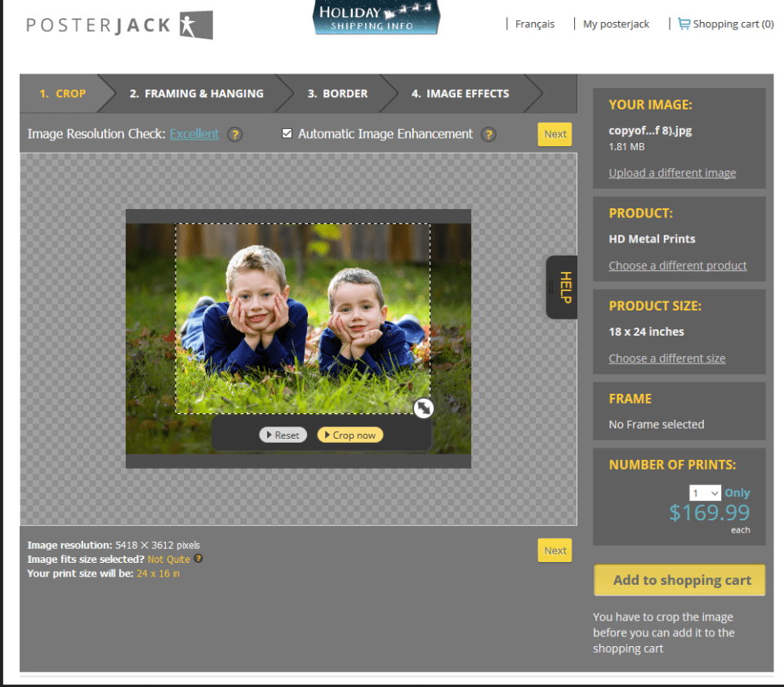This screenshot has height=687, width=784.
Task: Click Add to shopping cart button
Action: tap(679, 580)
